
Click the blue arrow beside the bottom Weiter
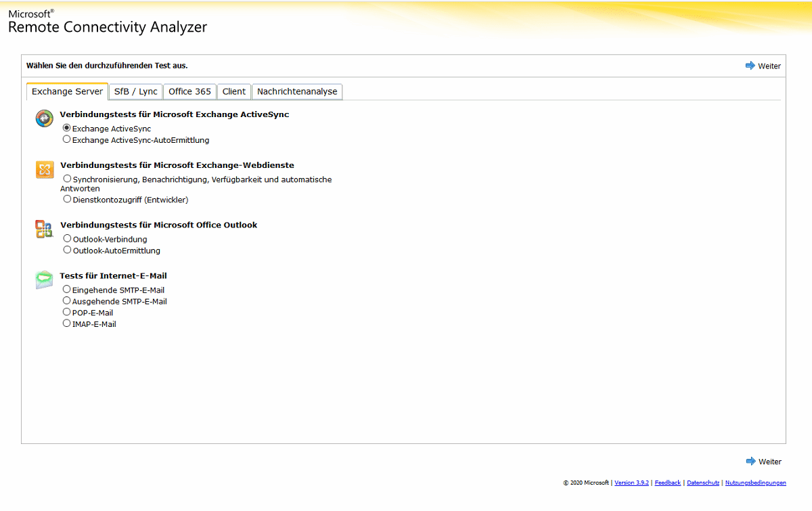(x=750, y=461)
